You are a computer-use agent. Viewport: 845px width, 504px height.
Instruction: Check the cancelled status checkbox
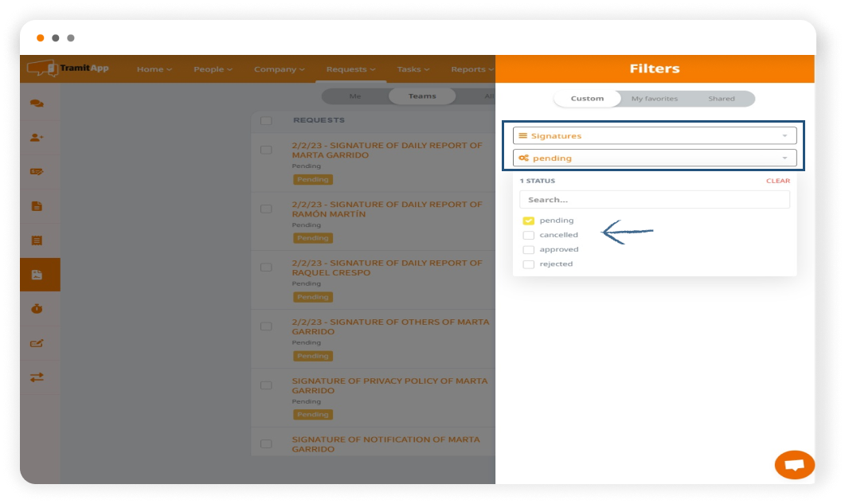[x=528, y=235]
